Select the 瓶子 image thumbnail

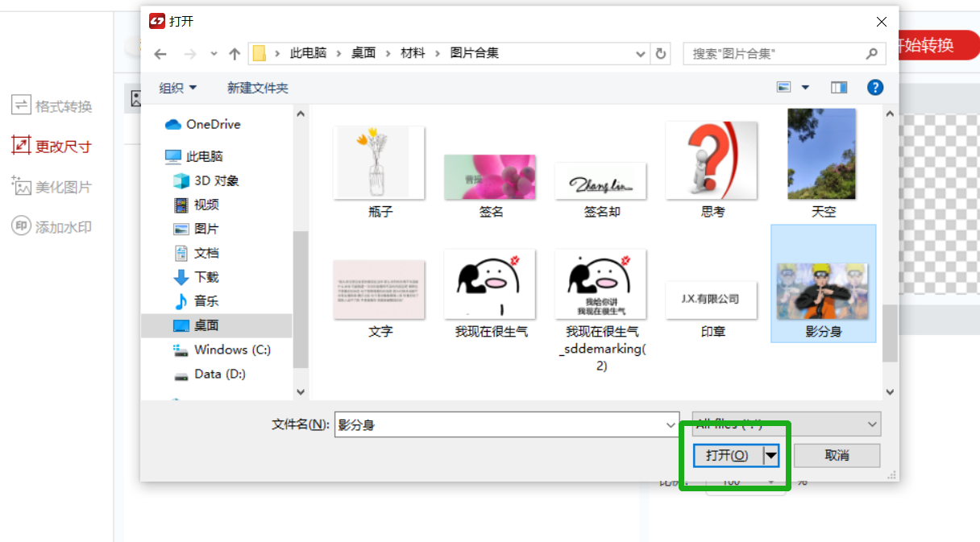point(380,163)
